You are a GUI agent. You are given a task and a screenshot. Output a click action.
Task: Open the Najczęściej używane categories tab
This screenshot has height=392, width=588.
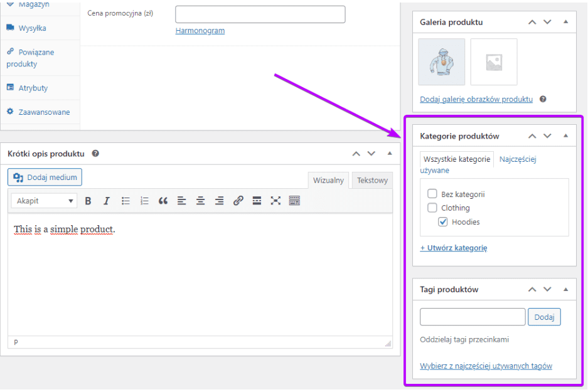pyautogui.click(x=517, y=159)
